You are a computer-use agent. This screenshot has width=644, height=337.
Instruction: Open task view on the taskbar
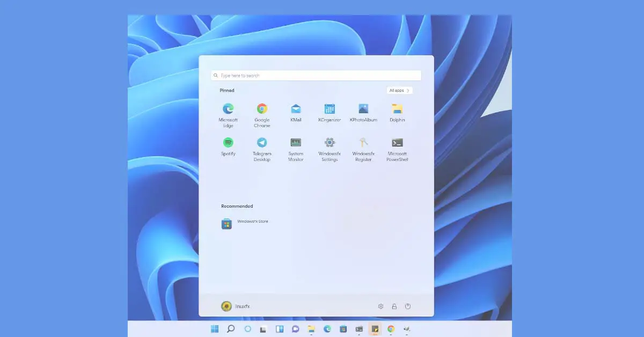click(264, 329)
